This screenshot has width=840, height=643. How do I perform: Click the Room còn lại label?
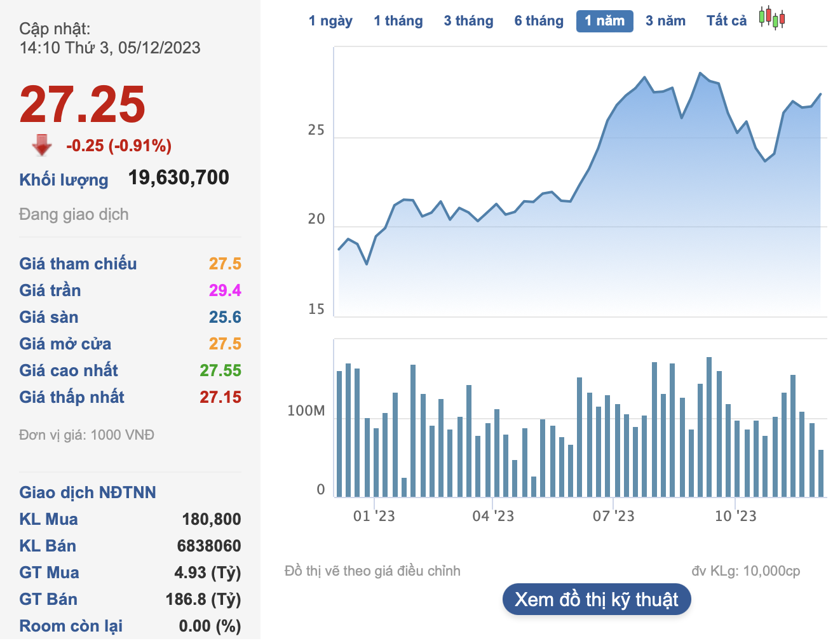coord(71,626)
